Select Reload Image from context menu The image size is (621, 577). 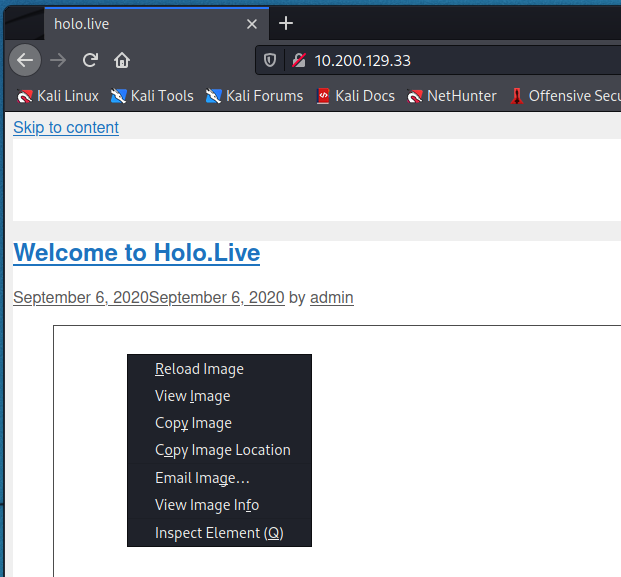[199, 369]
